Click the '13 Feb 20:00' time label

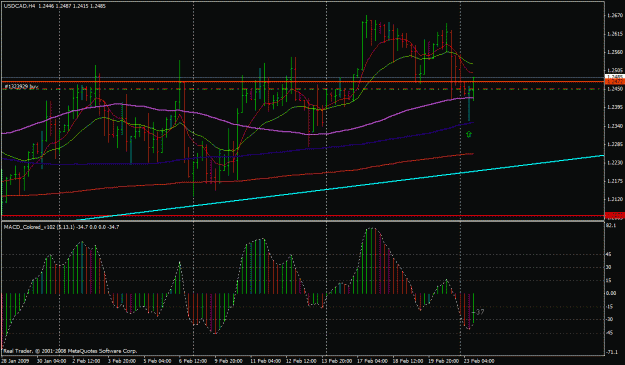[337, 361]
